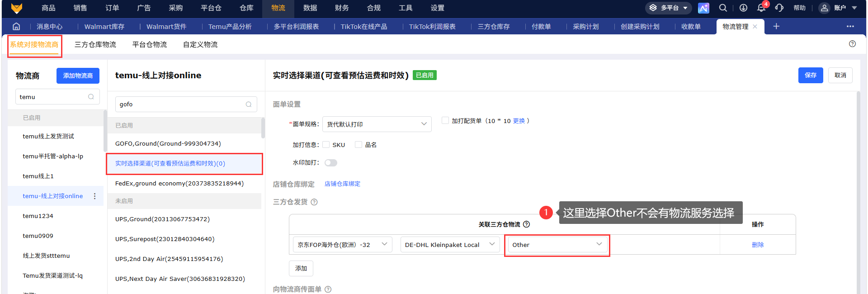Check the SKU checkbox
Viewport: 868px width, 294px height.
326,145
